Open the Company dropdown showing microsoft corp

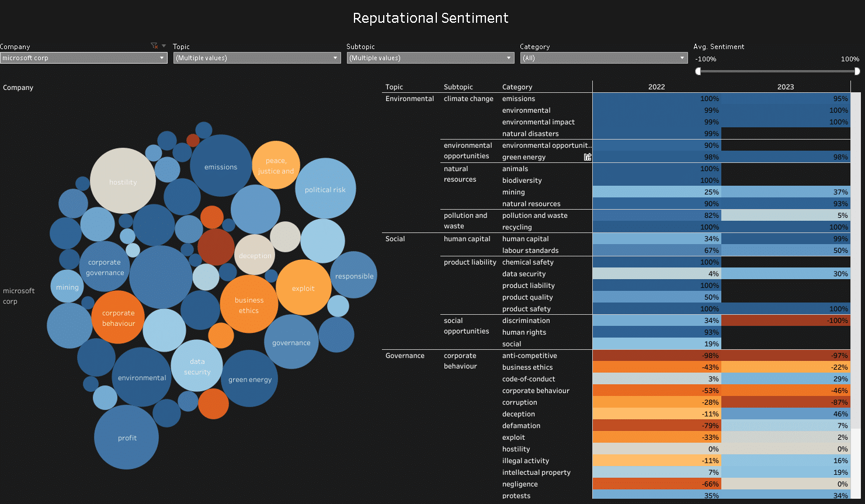tap(84, 58)
